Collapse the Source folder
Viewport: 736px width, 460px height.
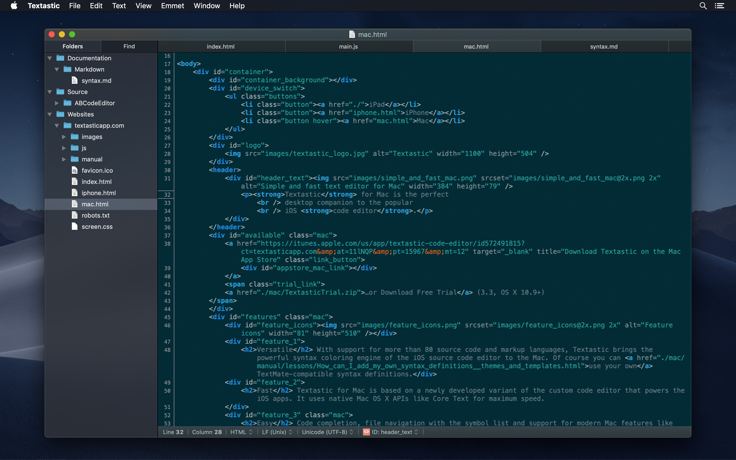click(x=49, y=92)
